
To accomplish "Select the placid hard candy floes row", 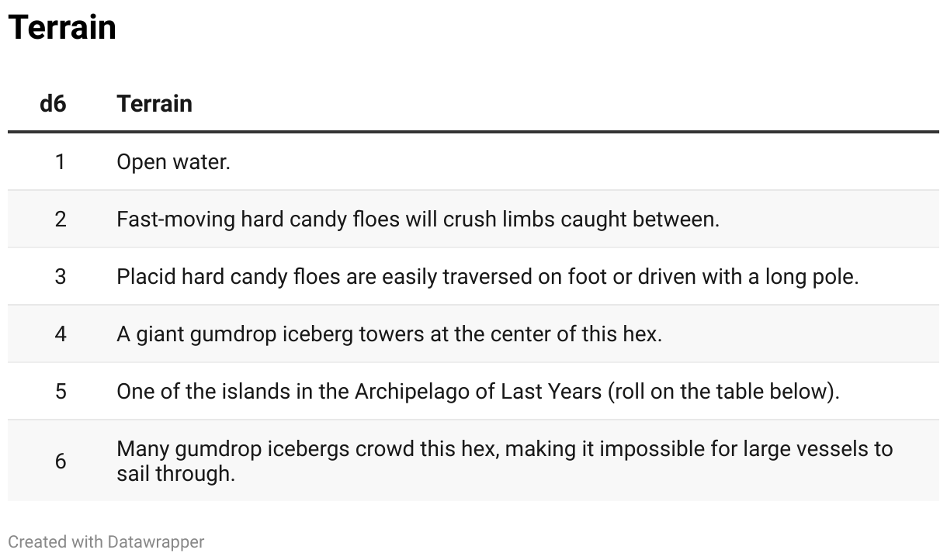I will coord(473,277).
